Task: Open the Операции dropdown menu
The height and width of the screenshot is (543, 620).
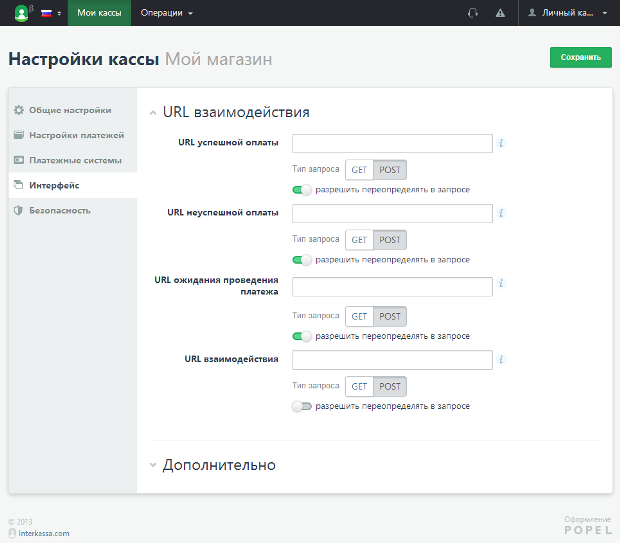Action: [x=166, y=13]
